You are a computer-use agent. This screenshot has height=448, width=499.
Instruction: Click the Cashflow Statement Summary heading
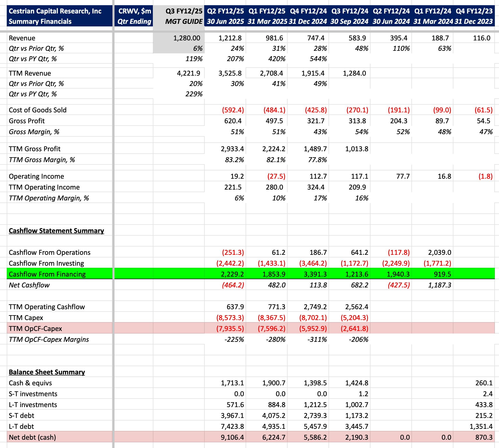point(56,231)
